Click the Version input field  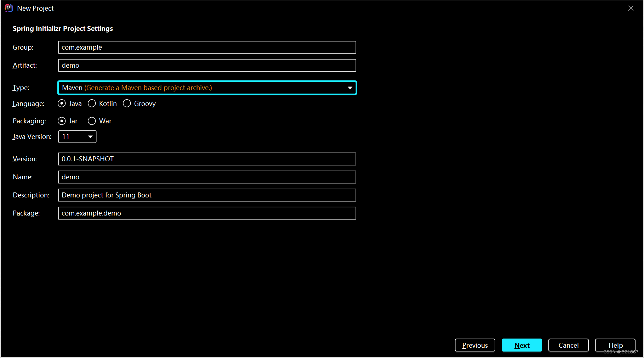click(207, 159)
